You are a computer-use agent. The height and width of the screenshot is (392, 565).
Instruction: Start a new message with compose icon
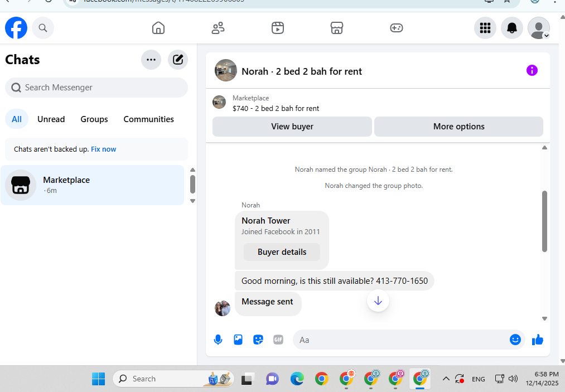point(178,60)
